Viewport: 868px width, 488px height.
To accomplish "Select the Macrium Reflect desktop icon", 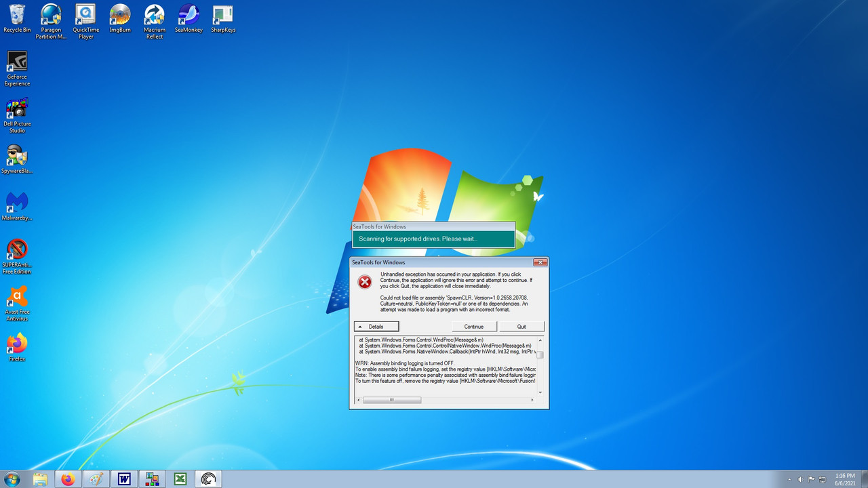I will tap(155, 22).
